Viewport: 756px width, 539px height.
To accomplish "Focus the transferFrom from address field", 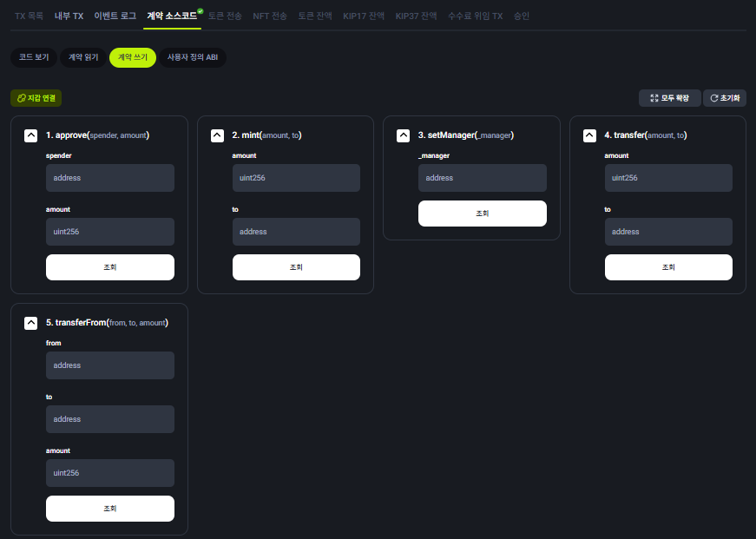I will (x=110, y=365).
